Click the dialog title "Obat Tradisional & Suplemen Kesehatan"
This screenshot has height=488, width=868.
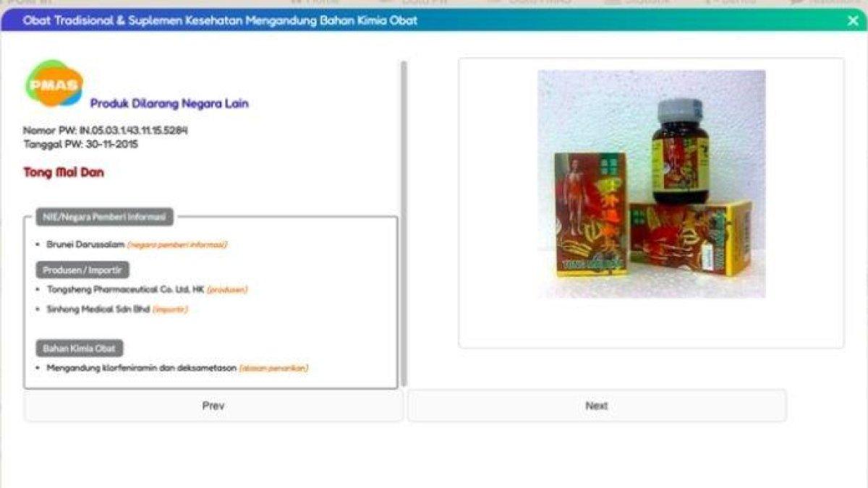point(134,20)
